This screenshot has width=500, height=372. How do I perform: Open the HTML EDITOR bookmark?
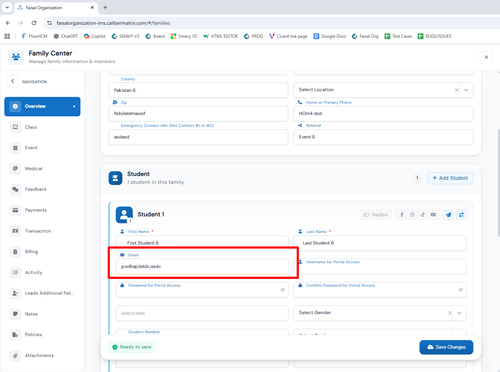pos(220,36)
